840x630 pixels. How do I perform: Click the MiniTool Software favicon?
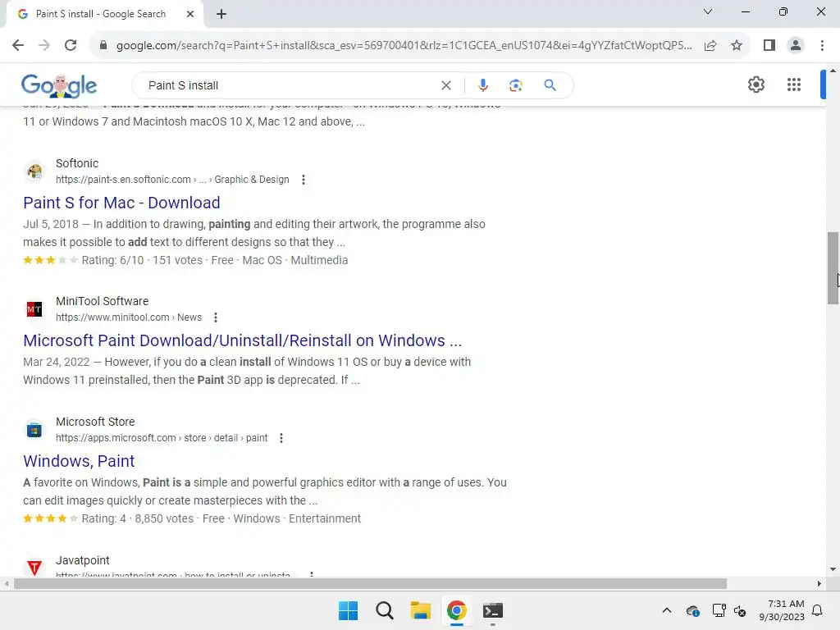coord(34,309)
